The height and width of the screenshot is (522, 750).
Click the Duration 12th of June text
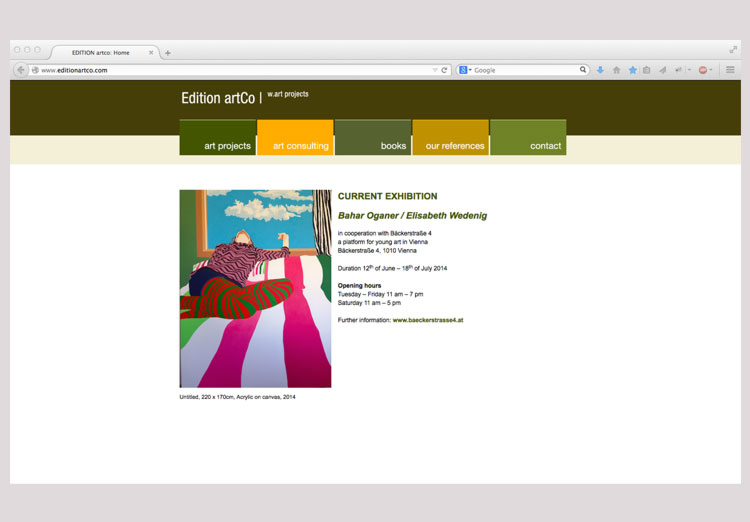tap(392, 268)
